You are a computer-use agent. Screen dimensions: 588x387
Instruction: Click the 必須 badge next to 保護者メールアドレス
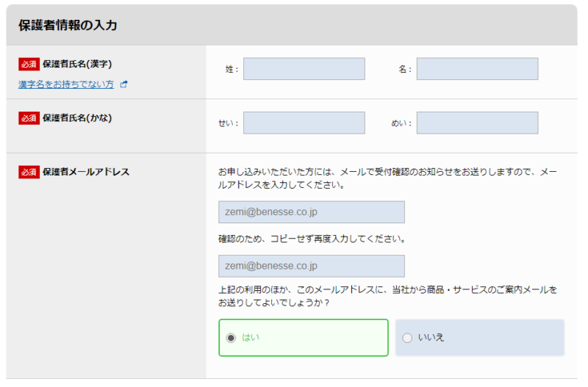pos(29,172)
